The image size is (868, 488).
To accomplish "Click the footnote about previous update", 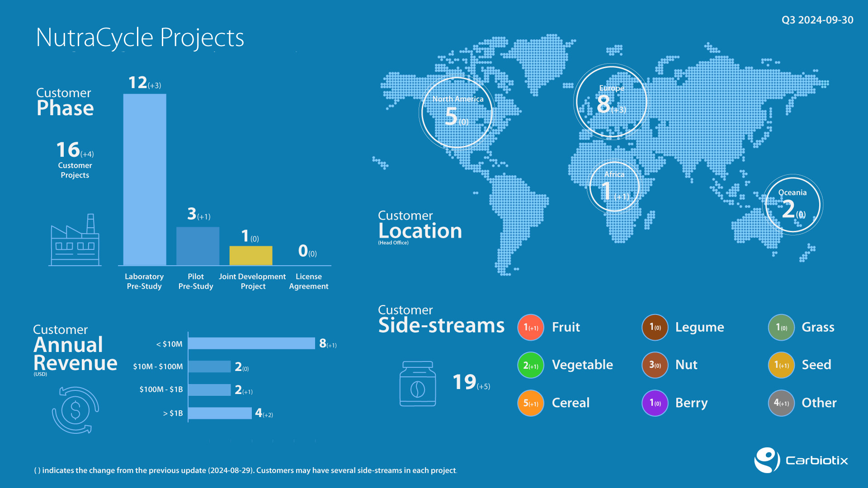I will [x=246, y=470].
